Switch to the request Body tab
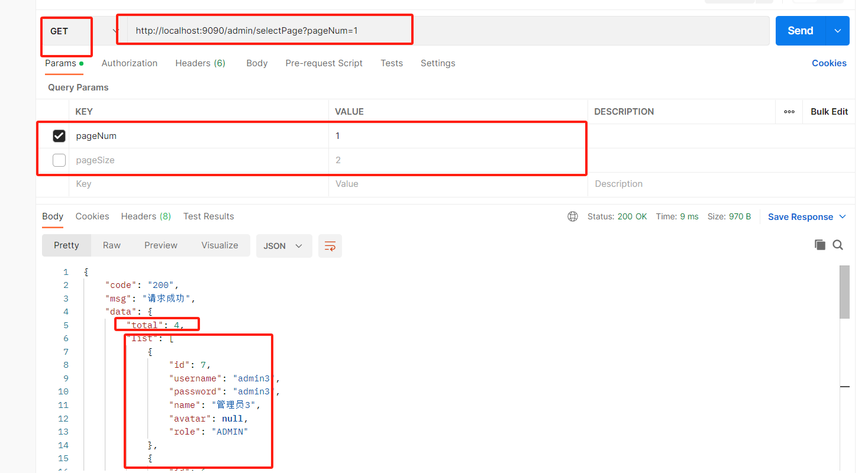The height and width of the screenshot is (473, 868). pyautogui.click(x=257, y=63)
